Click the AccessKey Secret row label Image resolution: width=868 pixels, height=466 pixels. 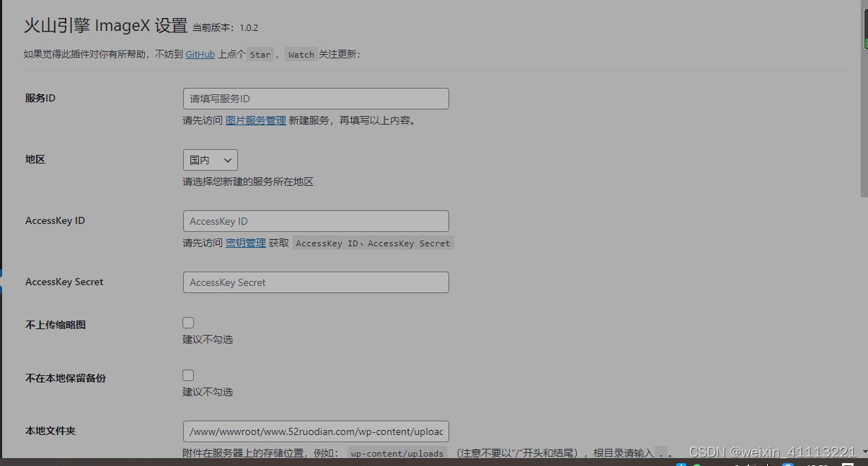coord(64,282)
